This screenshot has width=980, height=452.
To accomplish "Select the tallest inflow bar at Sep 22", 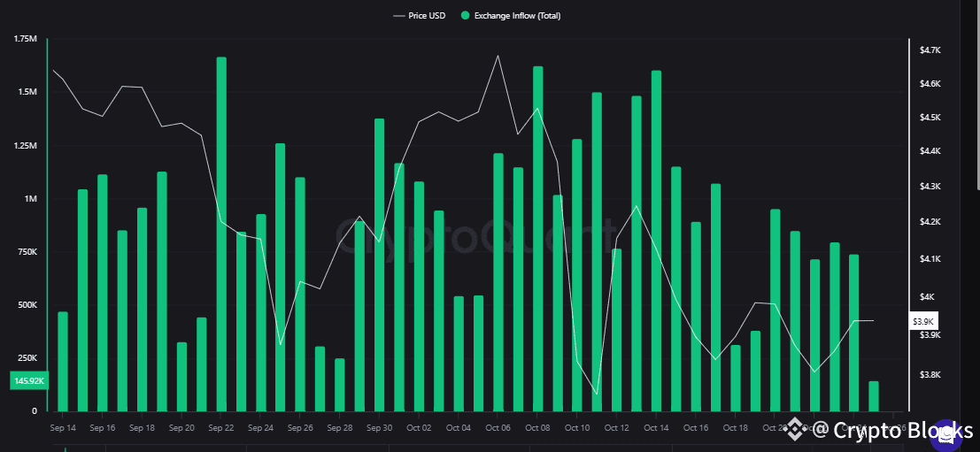I will tap(221, 234).
